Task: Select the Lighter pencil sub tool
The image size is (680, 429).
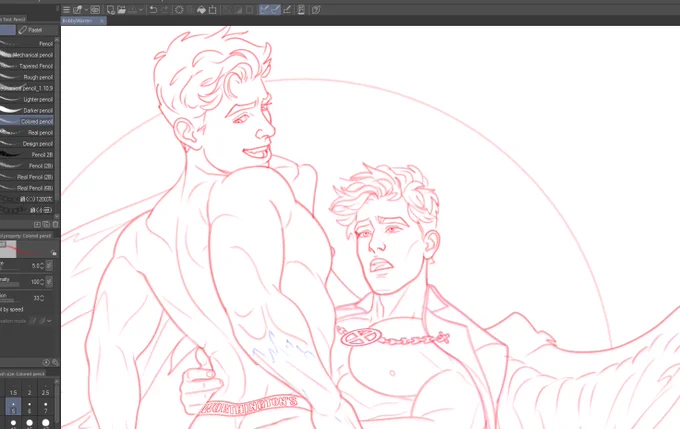Action: coord(26,99)
